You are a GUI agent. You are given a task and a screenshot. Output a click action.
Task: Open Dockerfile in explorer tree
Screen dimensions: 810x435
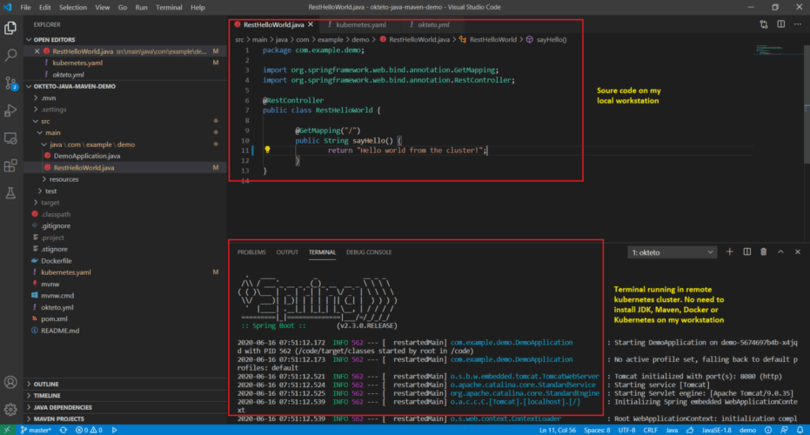(56, 260)
